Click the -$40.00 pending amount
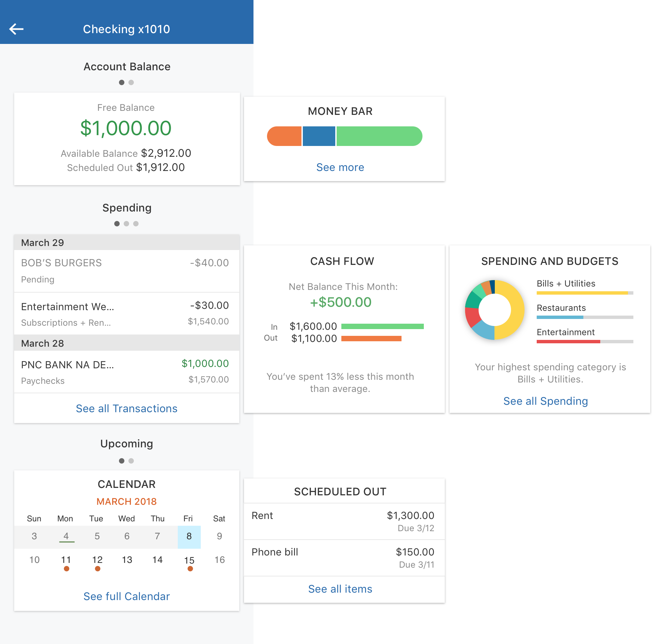The height and width of the screenshot is (644, 655). 210,263
